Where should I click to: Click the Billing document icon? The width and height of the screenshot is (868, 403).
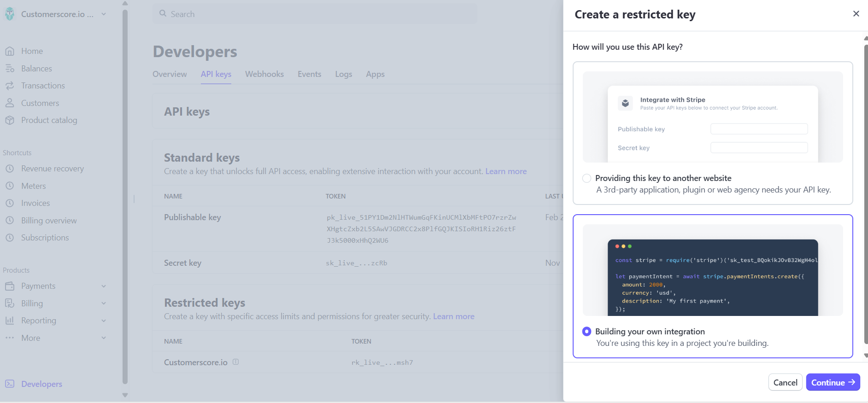pos(10,304)
